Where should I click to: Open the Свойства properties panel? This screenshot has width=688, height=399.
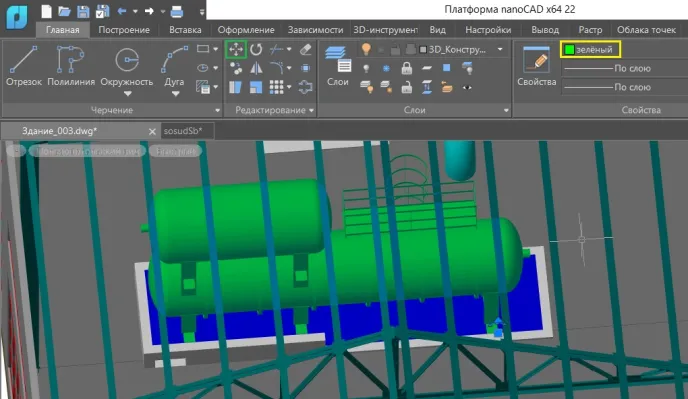click(536, 66)
